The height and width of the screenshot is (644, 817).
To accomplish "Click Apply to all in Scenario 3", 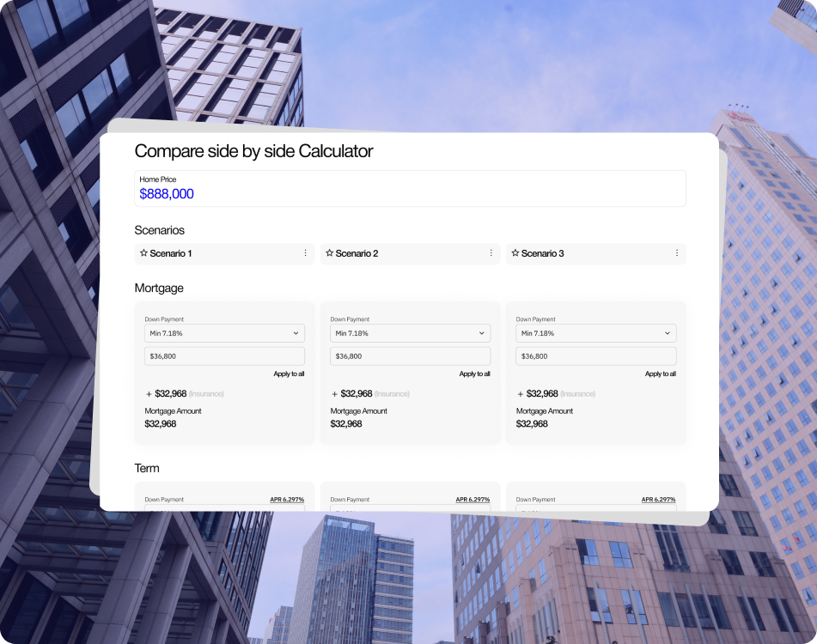I will pyautogui.click(x=660, y=374).
